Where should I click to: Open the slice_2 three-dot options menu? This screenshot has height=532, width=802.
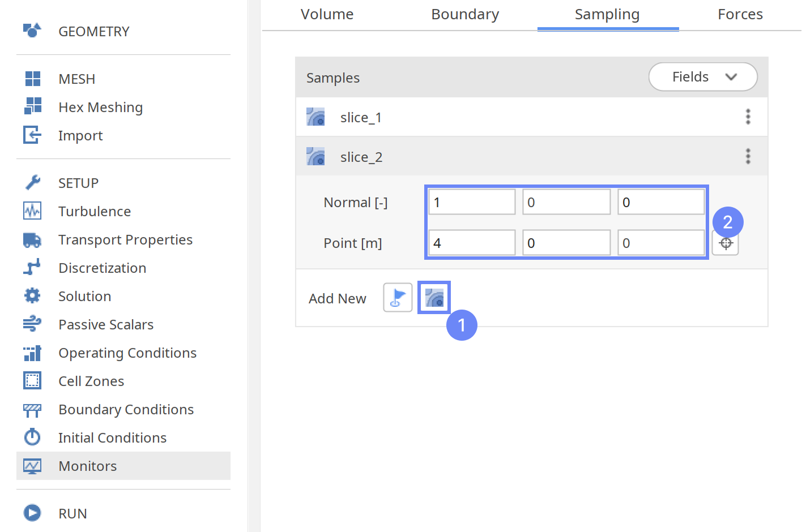(x=748, y=157)
